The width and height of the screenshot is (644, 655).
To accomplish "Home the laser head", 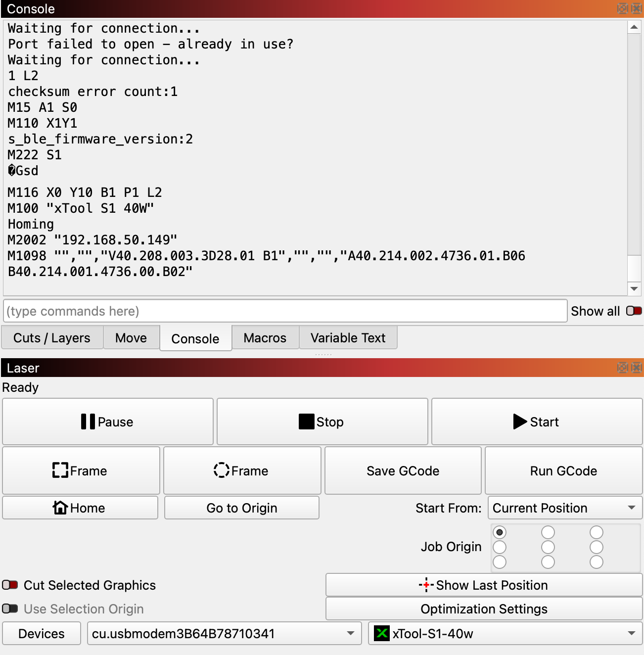I will 80,508.
